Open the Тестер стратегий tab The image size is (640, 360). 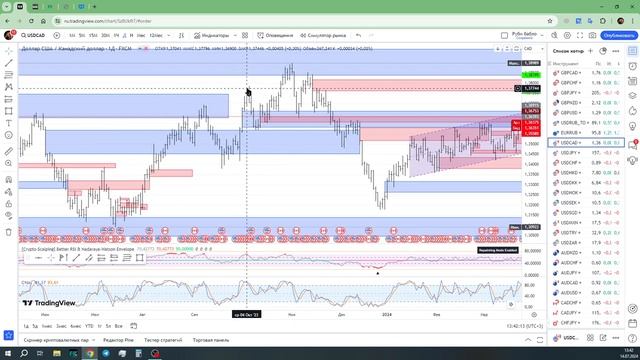[163, 340]
